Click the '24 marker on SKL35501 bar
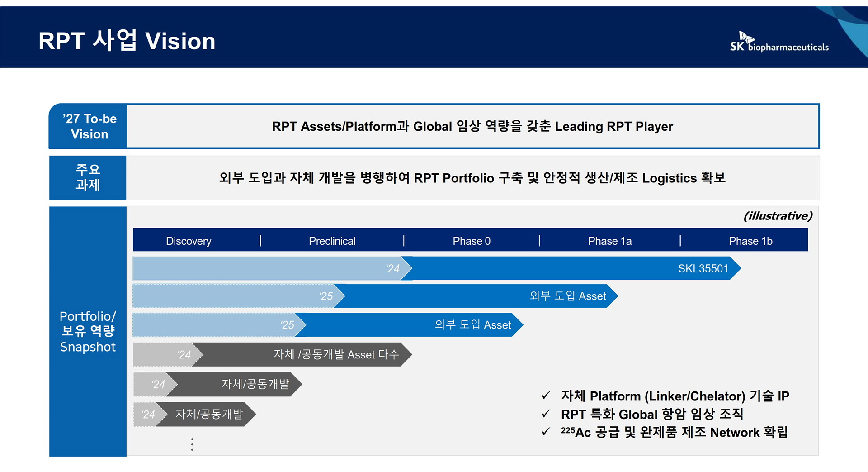The image size is (868, 472). tap(393, 268)
